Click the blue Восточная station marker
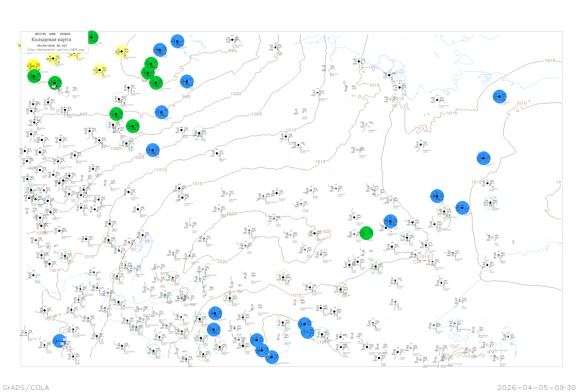The width and height of the screenshot is (588, 392). pos(462,208)
